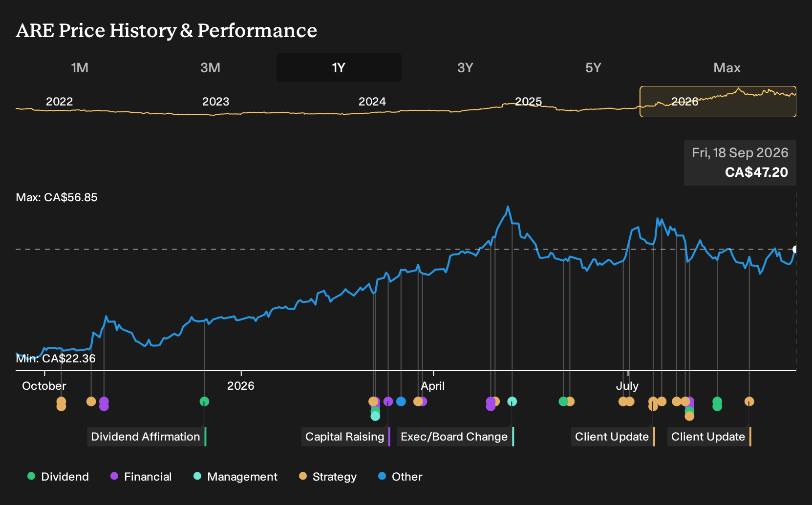Click the 2025 label in overview timeline
The height and width of the screenshot is (505, 812).
[529, 102]
